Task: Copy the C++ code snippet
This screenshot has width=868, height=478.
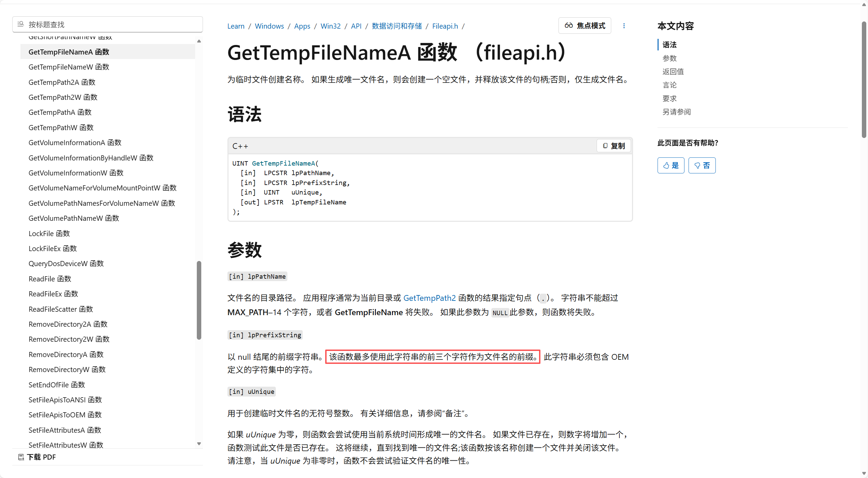Action: pos(614,146)
